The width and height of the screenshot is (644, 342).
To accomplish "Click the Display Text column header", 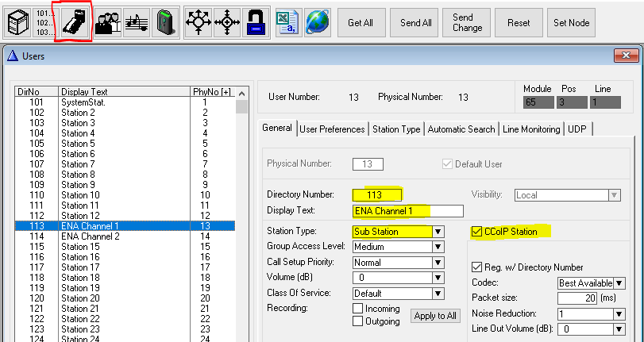I will (125, 91).
